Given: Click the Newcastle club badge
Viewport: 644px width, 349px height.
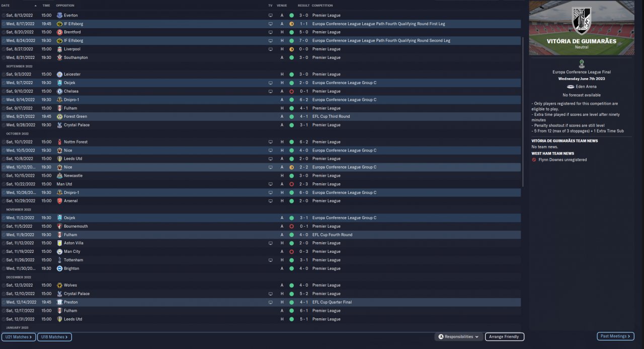Looking at the screenshot, I should [59, 176].
